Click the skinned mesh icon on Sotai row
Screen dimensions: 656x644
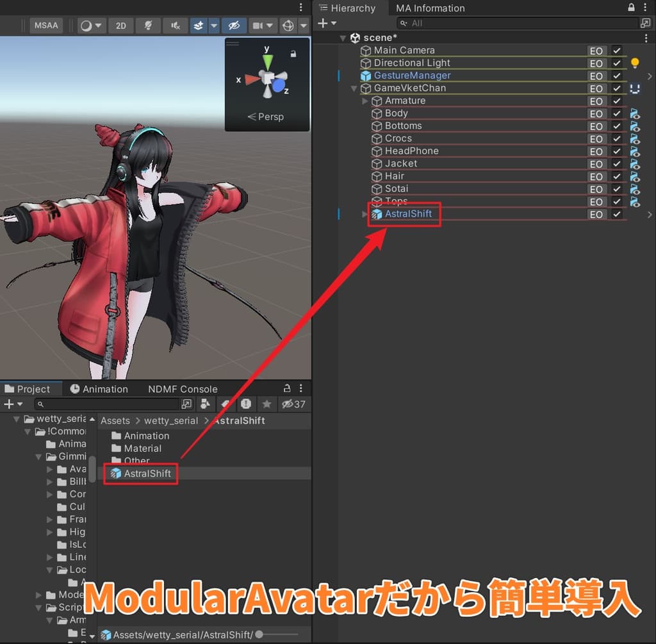[635, 189]
